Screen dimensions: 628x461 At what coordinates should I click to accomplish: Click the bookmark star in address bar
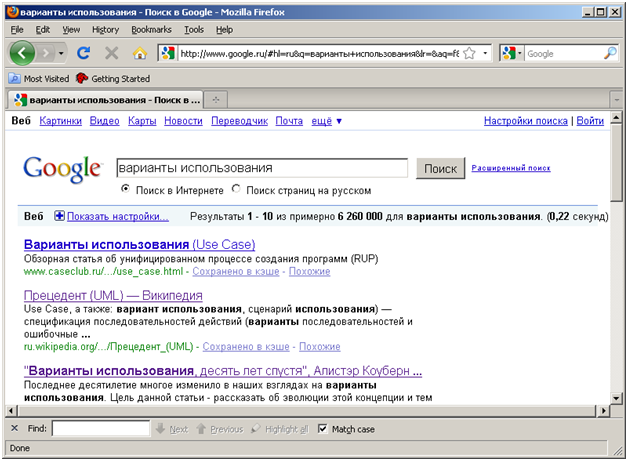pyautogui.click(x=486, y=53)
